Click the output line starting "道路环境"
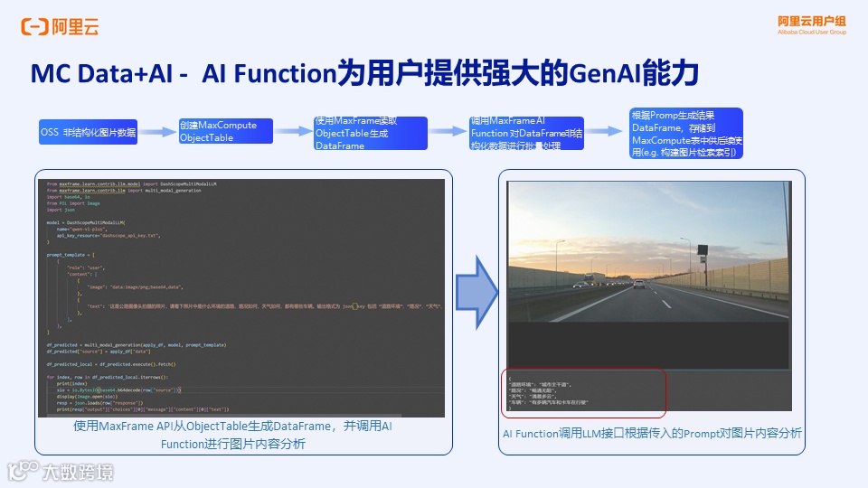 [540, 384]
